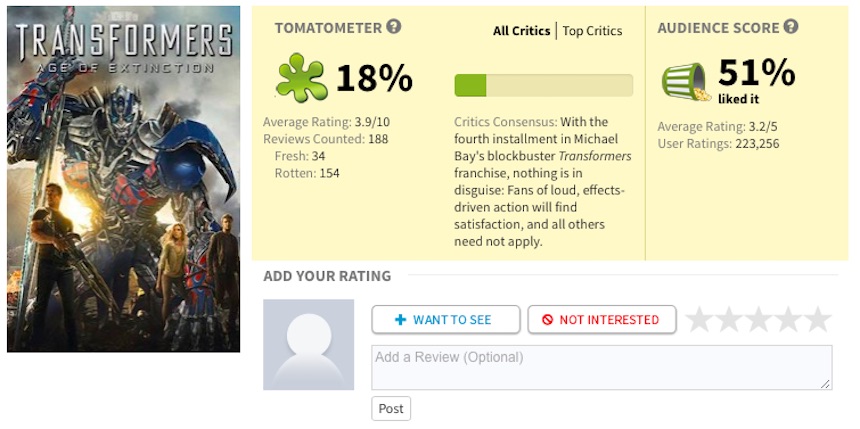Click the green rotten splat icon
The image size is (860, 429).
point(301,78)
